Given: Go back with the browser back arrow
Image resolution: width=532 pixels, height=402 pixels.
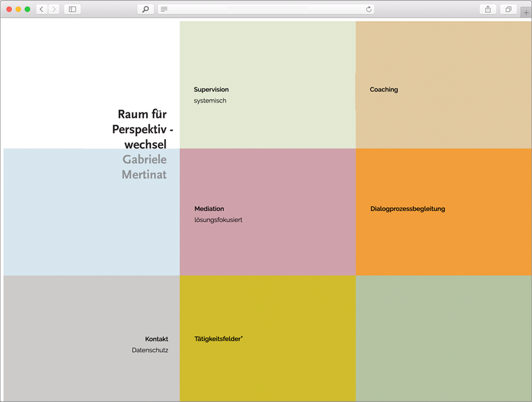Looking at the screenshot, I should [41, 9].
